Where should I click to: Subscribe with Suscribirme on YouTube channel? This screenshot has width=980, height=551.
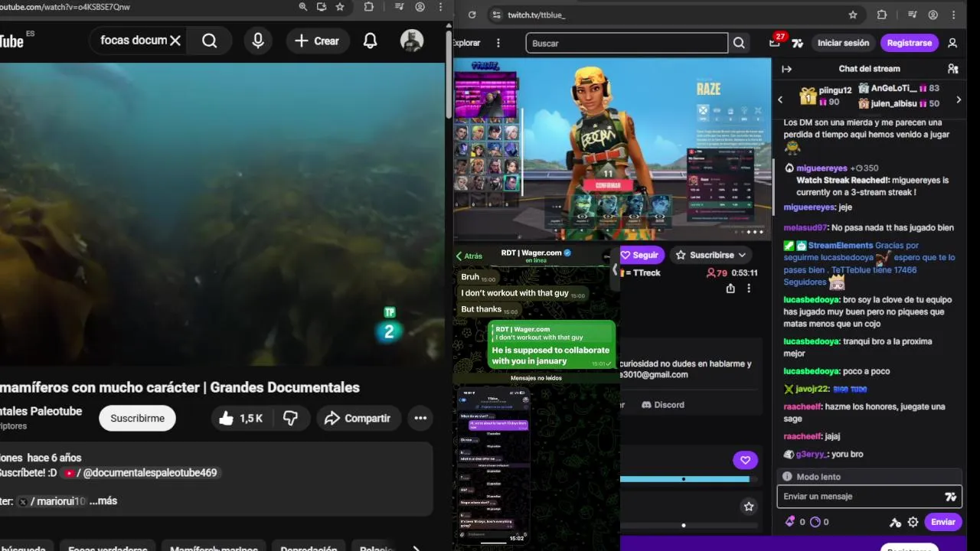click(x=137, y=418)
